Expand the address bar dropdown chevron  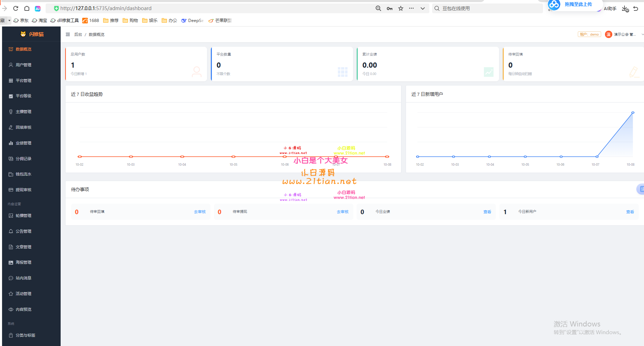(x=423, y=8)
